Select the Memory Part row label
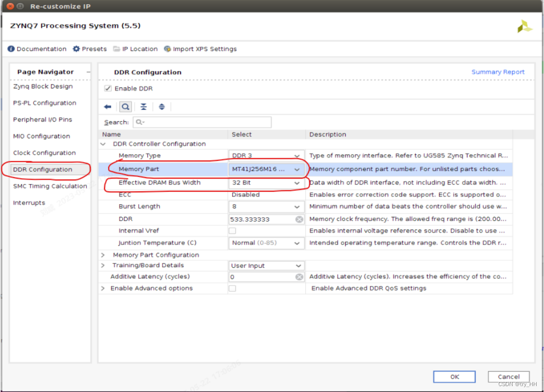 click(x=139, y=169)
